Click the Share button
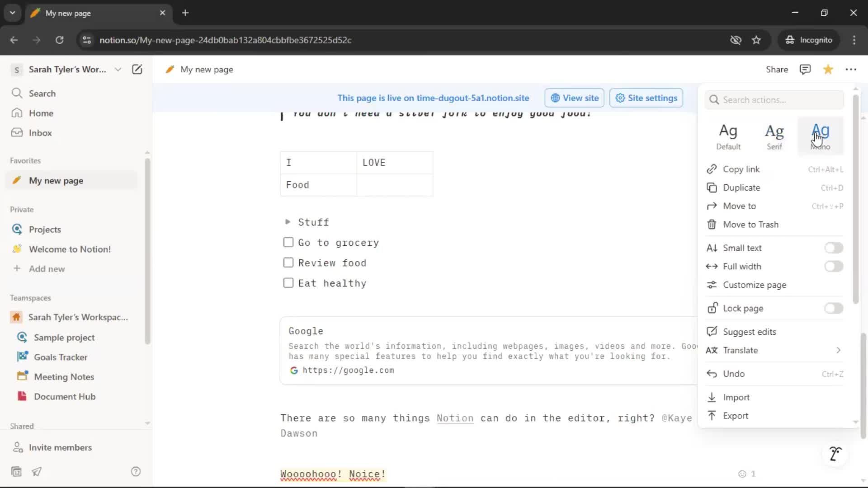The width and height of the screenshot is (868, 488). 777,69
